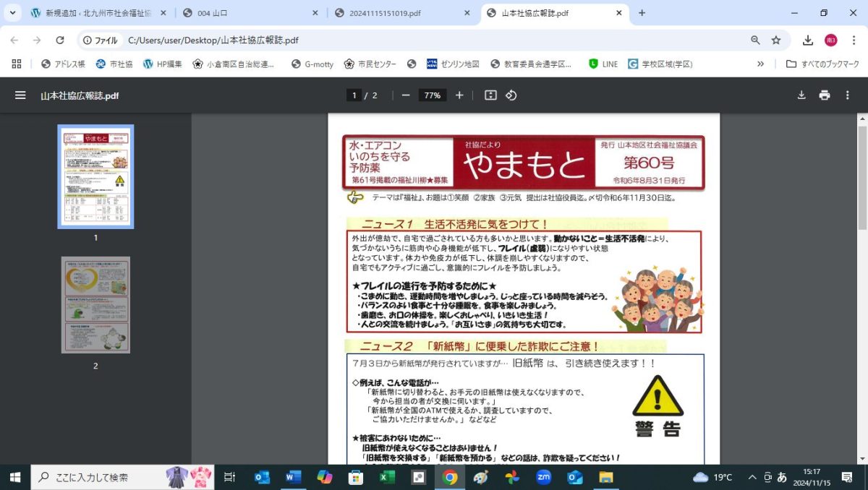
Task: Bookmark this page with star icon
Action: click(776, 40)
